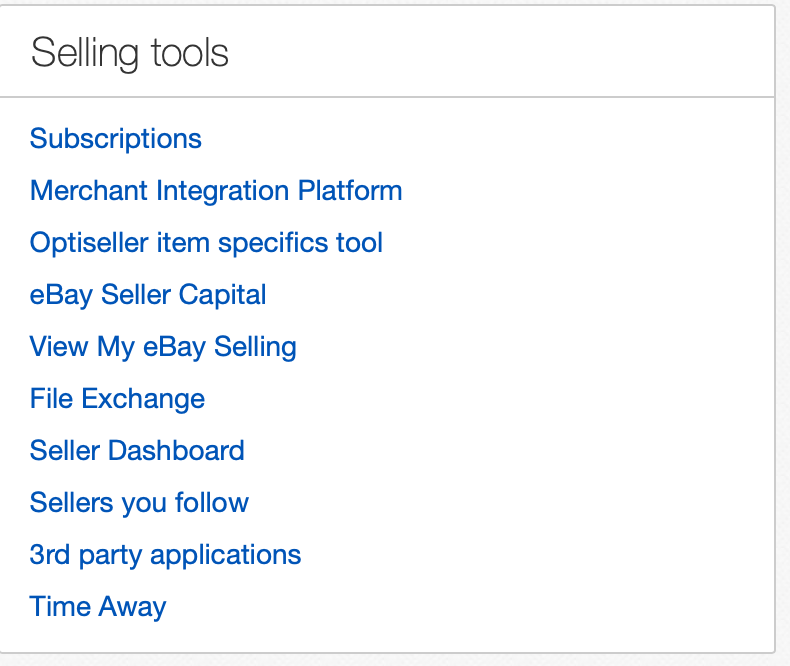This screenshot has width=790, height=666.
Task: Open the File Exchange tool
Action: coord(117,399)
